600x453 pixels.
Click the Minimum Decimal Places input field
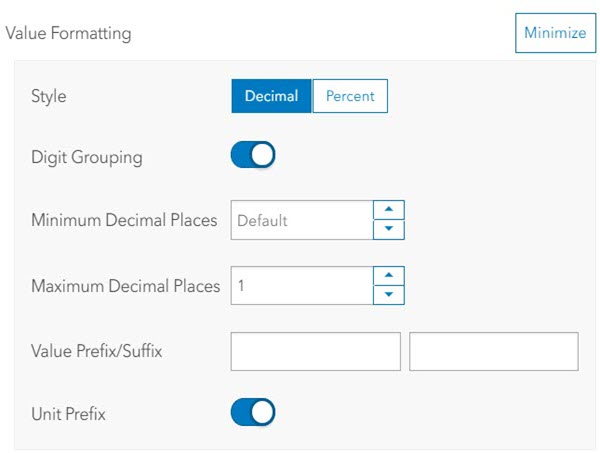tap(301, 220)
